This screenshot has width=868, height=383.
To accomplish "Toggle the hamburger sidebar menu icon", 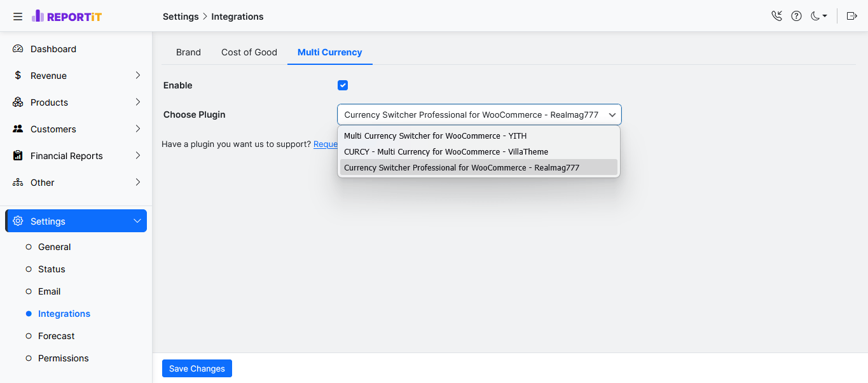I will (18, 17).
